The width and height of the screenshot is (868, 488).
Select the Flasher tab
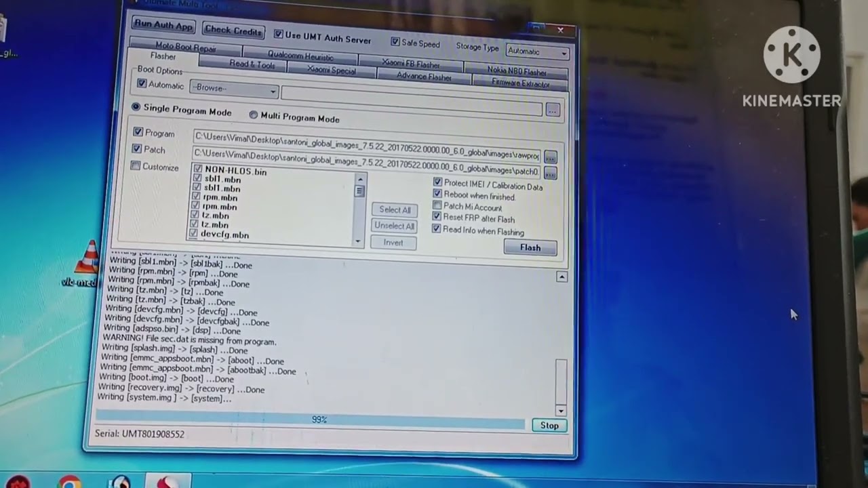163,56
